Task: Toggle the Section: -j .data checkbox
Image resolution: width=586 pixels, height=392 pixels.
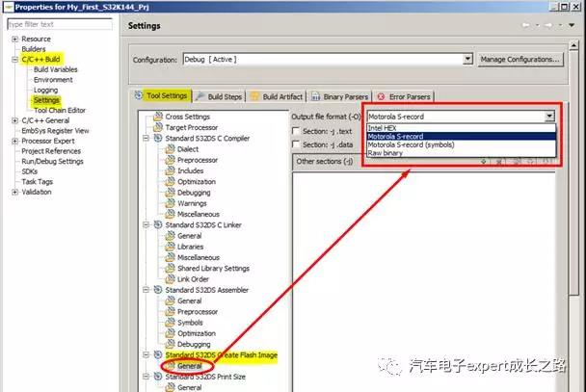Action: click(x=297, y=144)
